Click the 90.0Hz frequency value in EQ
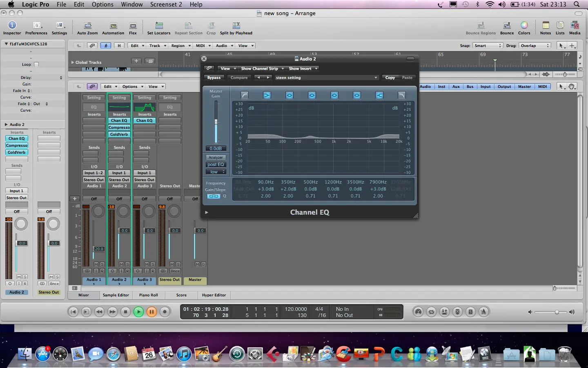This screenshot has height=368, width=588. (266, 182)
